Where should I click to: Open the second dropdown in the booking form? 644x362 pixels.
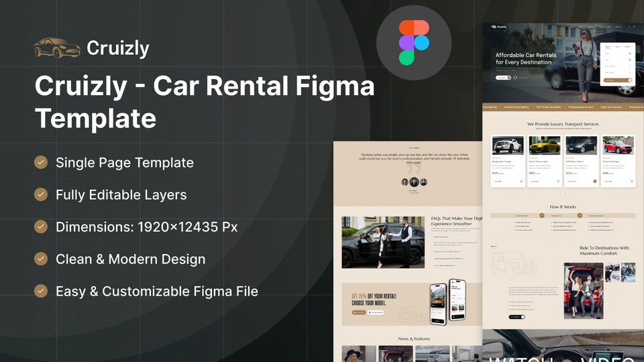pyautogui.click(x=618, y=72)
